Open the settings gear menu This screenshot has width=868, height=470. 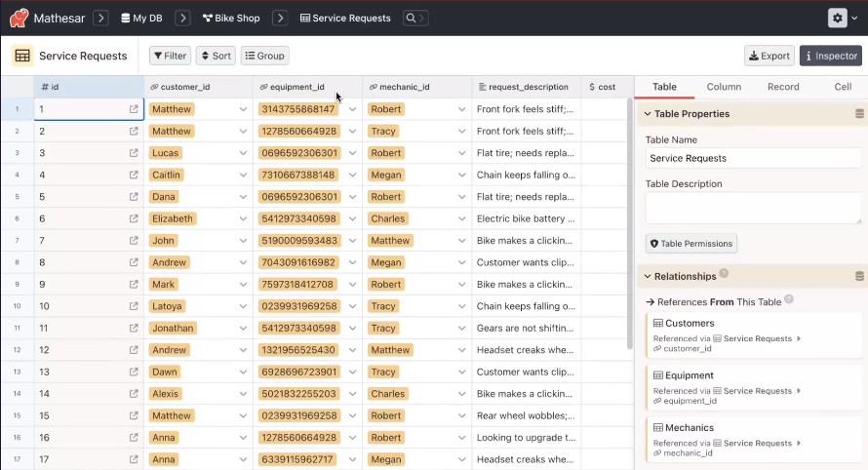(x=838, y=19)
